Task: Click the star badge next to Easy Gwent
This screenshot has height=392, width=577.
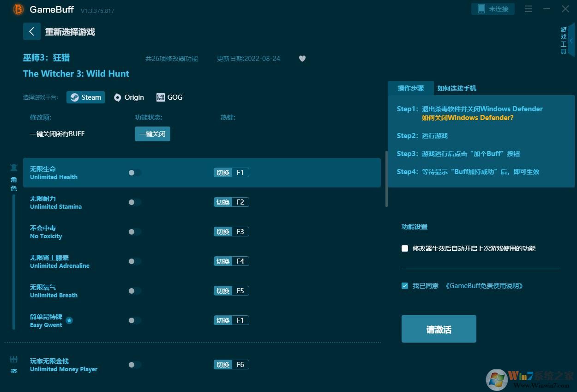Action: tap(69, 320)
